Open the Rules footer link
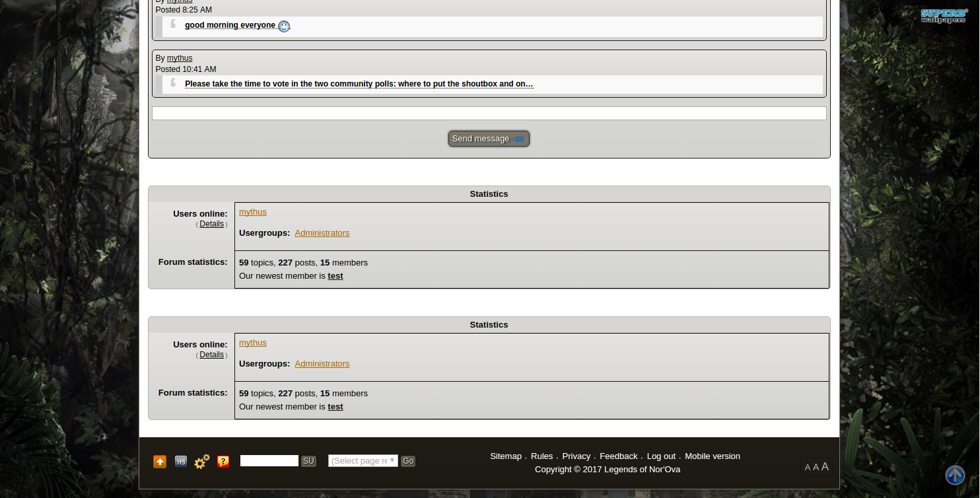 542,456
